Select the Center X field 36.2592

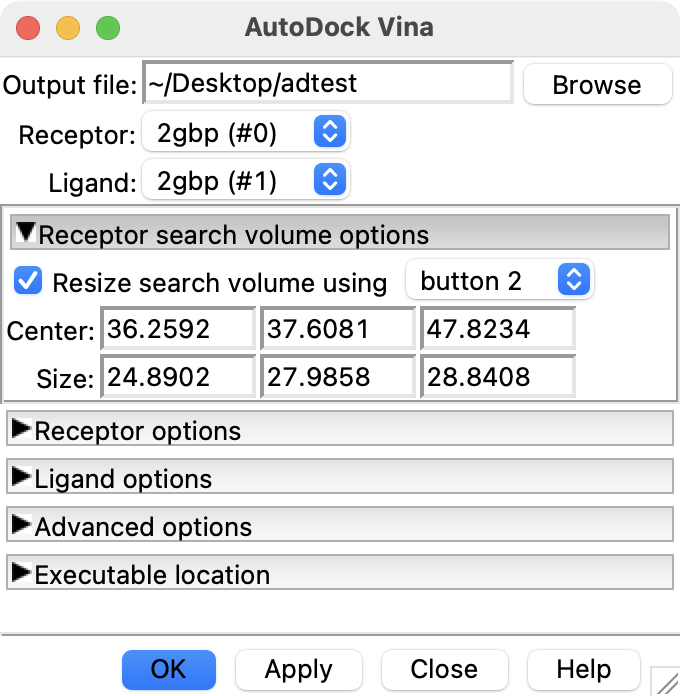pos(177,329)
